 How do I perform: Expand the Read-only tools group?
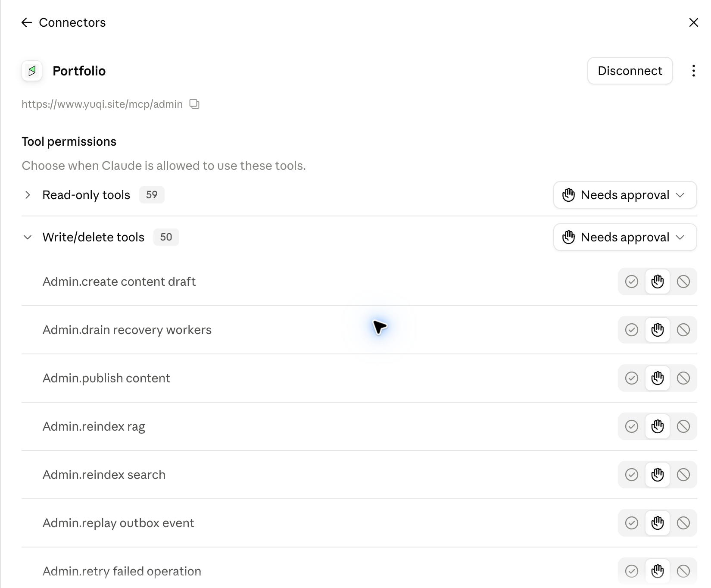(x=28, y=195)
